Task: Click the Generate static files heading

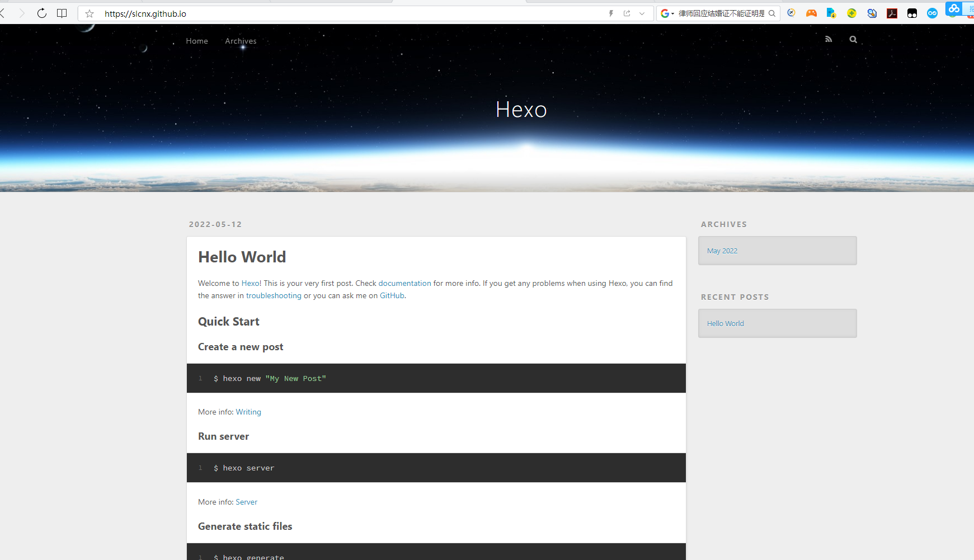Action: 245,526
